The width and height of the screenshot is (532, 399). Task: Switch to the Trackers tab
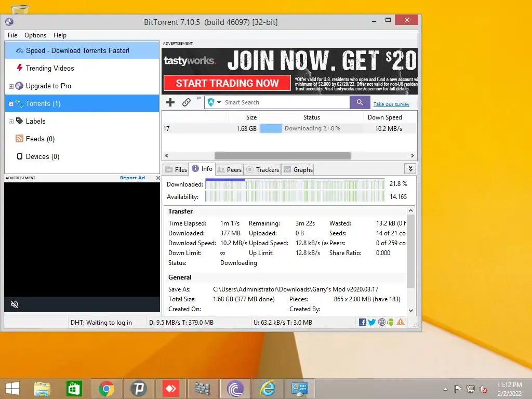(262, 170)
